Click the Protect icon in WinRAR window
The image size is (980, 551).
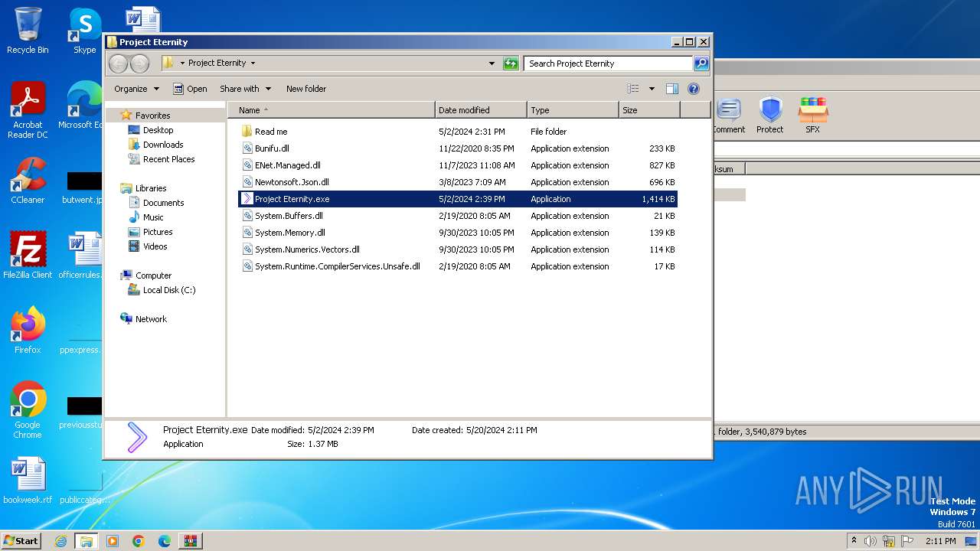770,115
